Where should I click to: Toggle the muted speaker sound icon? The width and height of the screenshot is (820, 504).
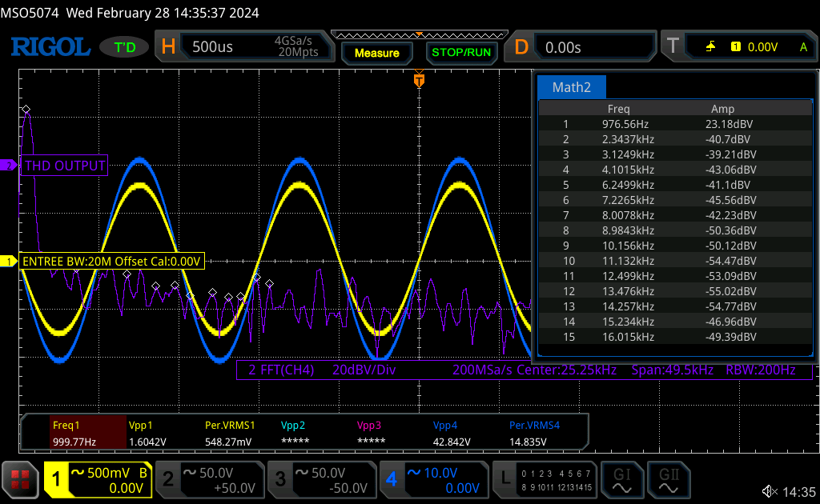tap(770, 491)
